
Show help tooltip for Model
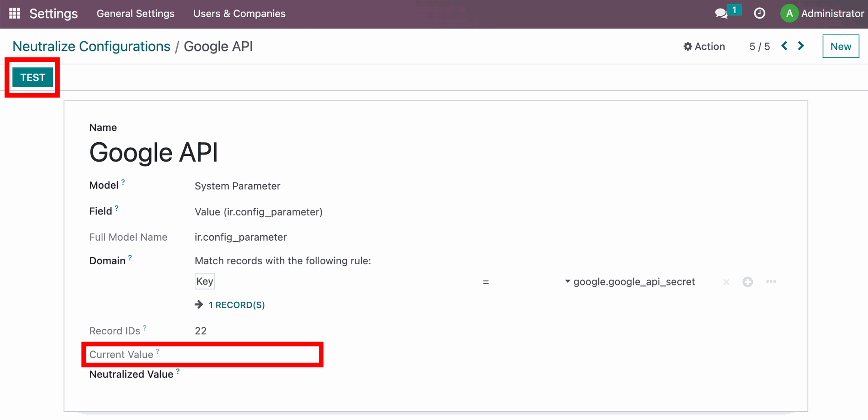coord(123,182)
